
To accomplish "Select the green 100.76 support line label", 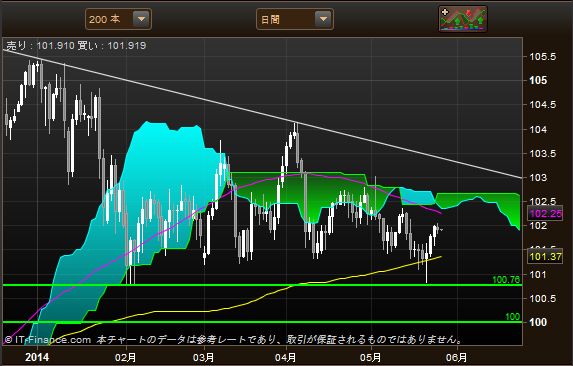I will coord(506,280).
